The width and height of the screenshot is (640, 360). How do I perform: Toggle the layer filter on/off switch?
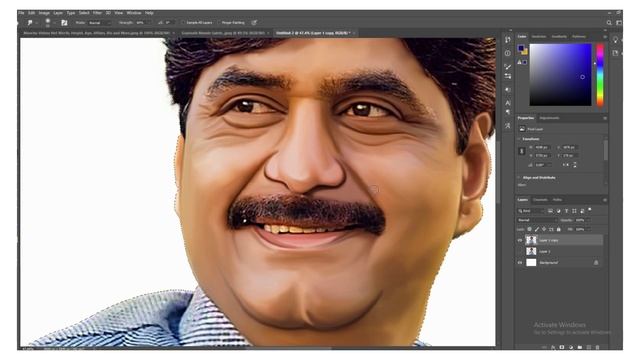coord(590,210)
